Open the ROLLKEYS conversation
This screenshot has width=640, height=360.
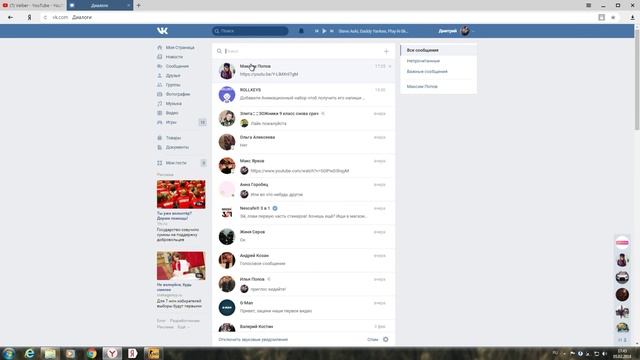click(x=303, y=94)
